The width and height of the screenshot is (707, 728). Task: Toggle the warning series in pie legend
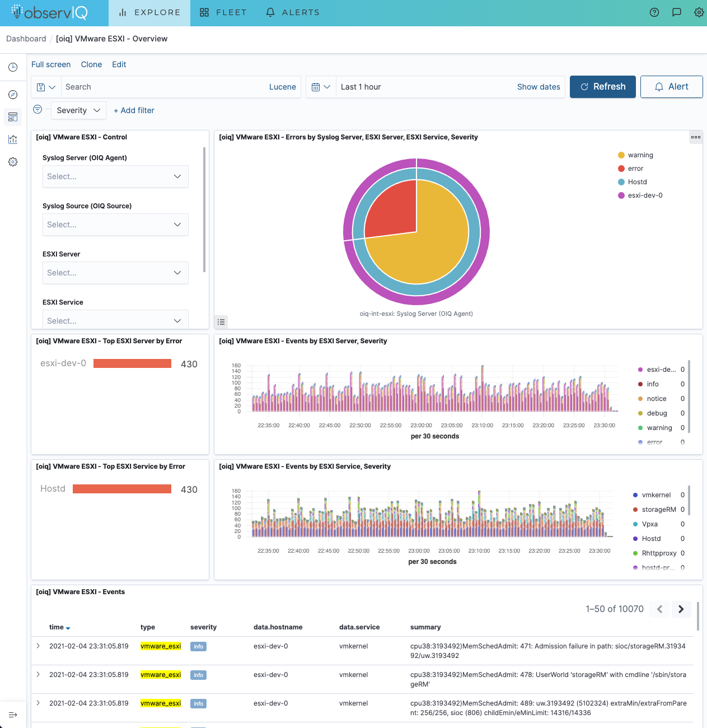point(640,155)
